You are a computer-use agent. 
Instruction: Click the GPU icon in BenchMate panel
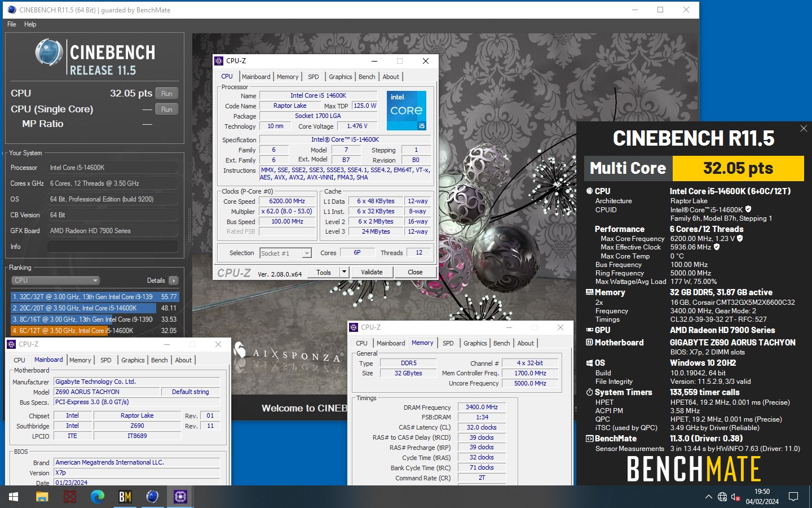click(x=589, y=330)
